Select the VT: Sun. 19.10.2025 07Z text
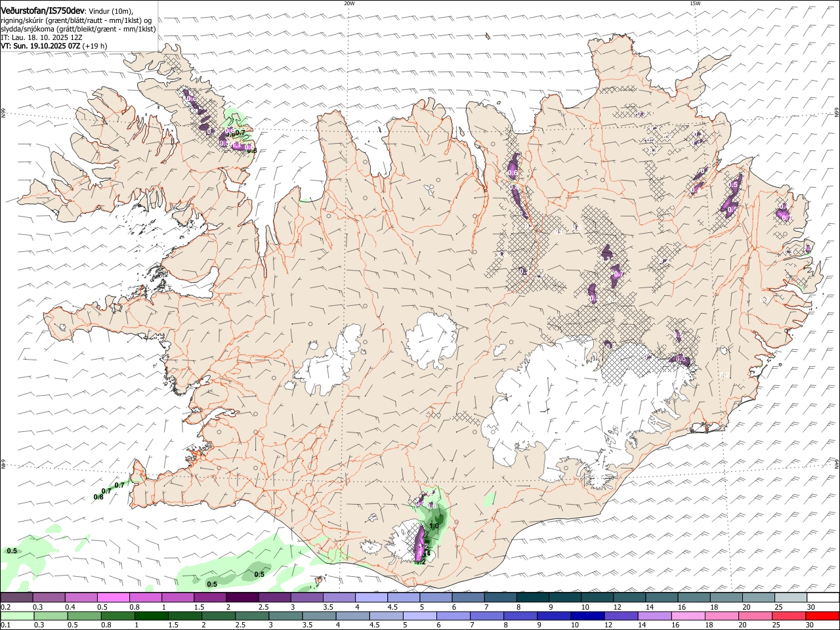840x630 pixels. (x=41, y=46)
